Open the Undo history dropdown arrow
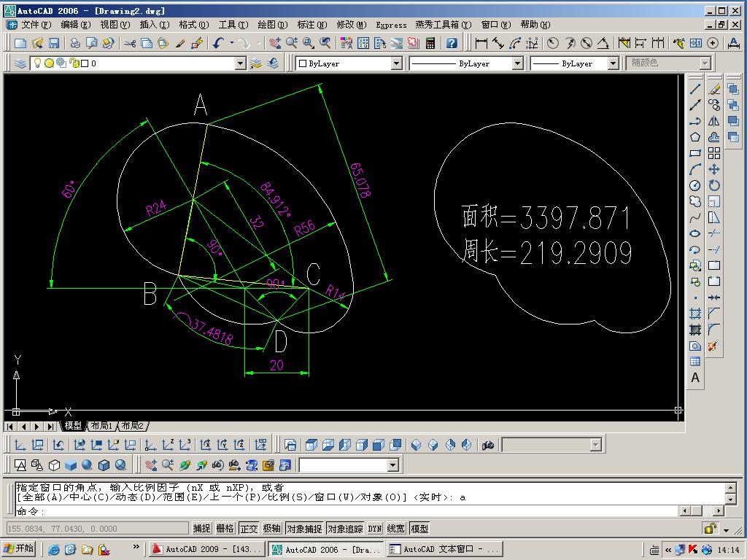Image resolution: width=747 pixels, height=560 pixels. click(231, 43)
